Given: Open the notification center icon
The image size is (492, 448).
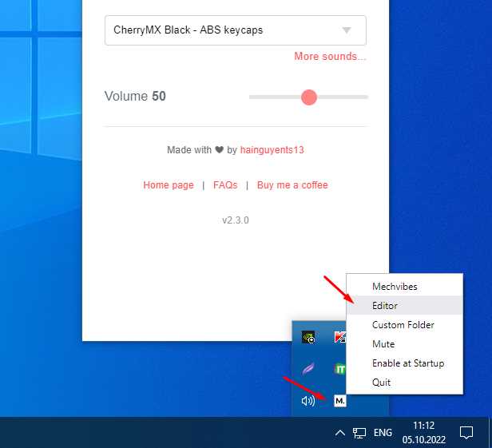Looking at the screenshot, I should click(466, 433).
